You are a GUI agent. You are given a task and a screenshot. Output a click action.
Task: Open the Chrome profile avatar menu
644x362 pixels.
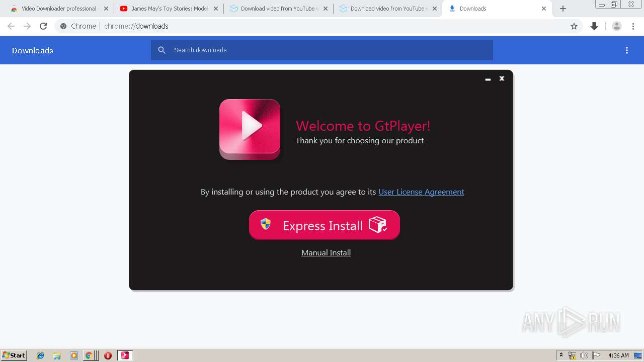616,26
